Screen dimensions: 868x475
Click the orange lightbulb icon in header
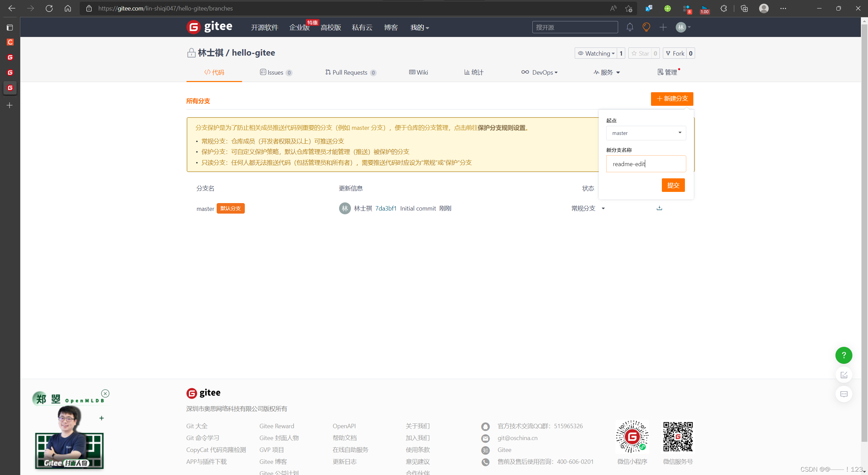coord(646,27)
